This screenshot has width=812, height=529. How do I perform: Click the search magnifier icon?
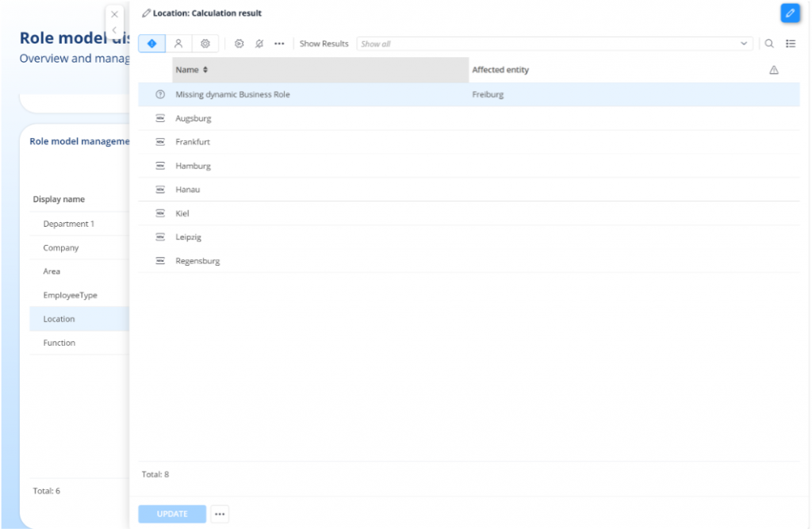coord(769,44)
